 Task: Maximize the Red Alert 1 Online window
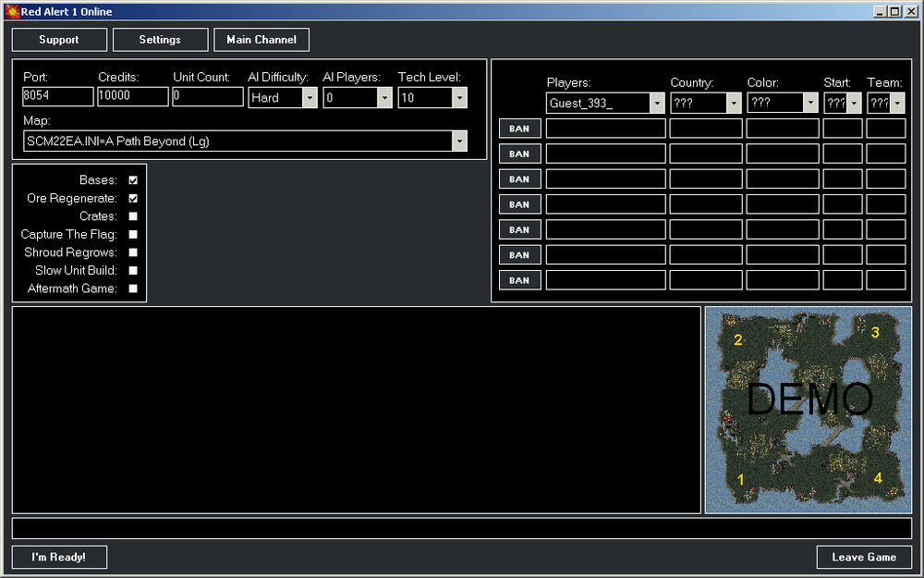894,11
